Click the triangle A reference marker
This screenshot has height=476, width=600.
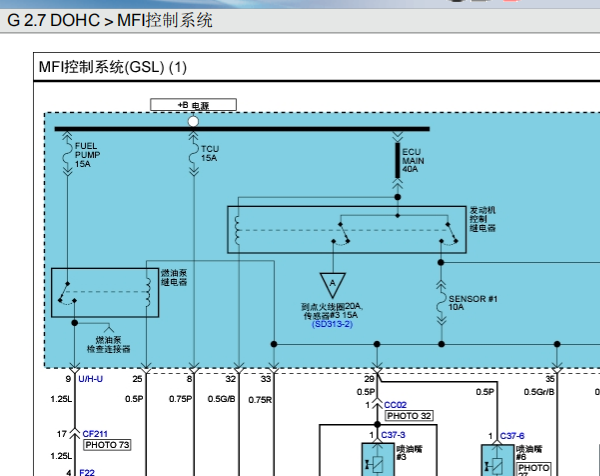[x=333, y=285]
